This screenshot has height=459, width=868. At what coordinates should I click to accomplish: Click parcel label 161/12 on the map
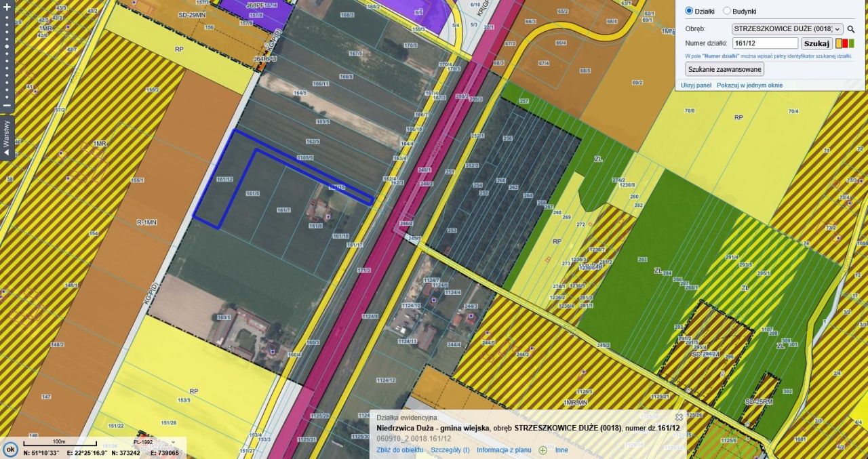[224, 179]
